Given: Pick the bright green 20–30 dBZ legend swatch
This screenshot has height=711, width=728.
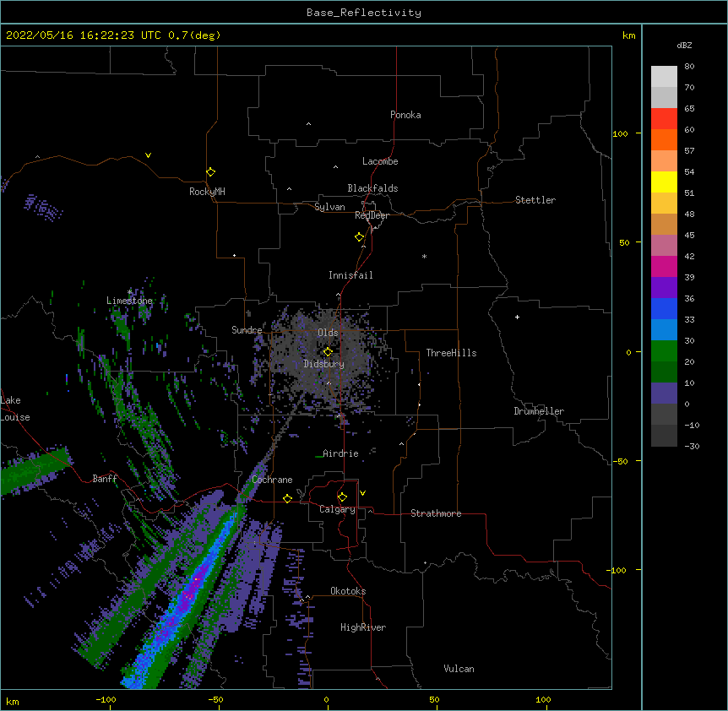Looking at the screenshot, I should 664,351.
